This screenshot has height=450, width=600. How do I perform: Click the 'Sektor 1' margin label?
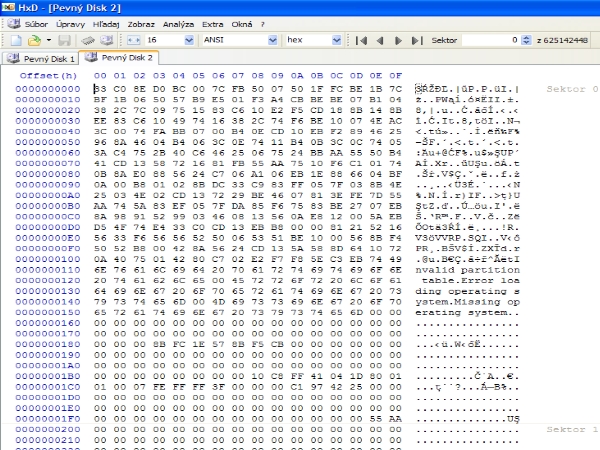tap(572, 429)
